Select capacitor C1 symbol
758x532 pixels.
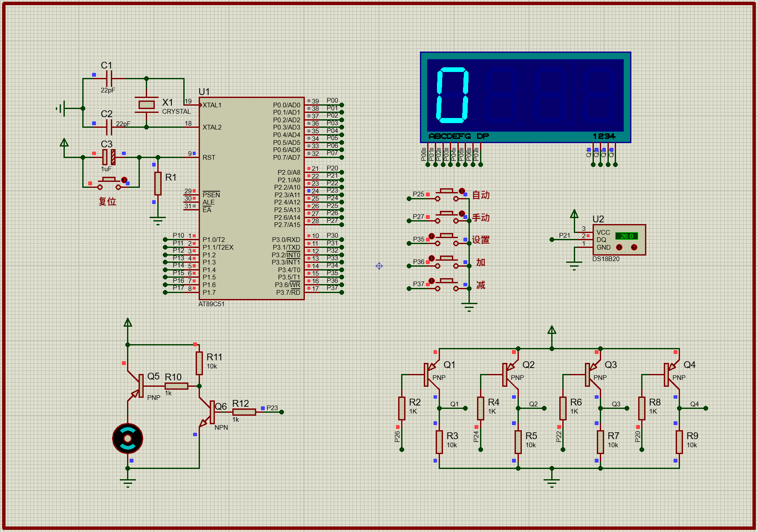(109, 79)
